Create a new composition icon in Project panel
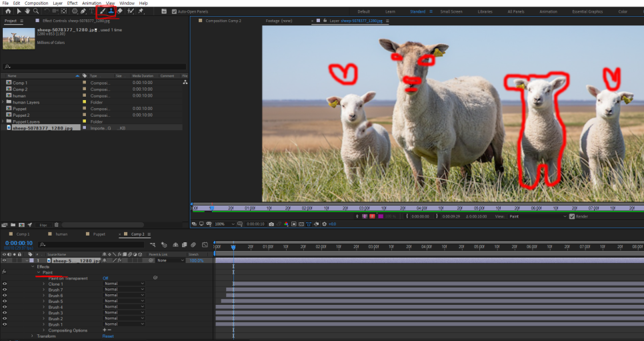Screen dimensions: 644x341 pos(21,225)
